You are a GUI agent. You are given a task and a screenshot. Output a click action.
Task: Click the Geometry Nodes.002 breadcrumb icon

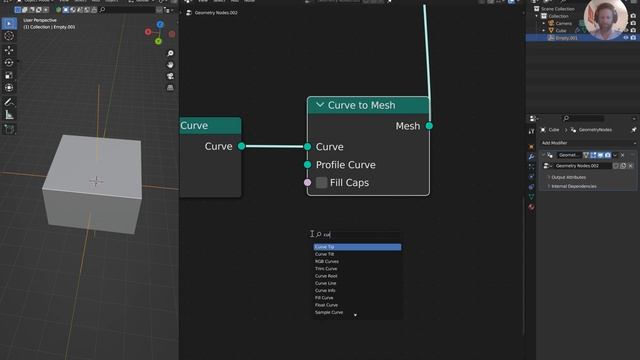pos(189,13)
